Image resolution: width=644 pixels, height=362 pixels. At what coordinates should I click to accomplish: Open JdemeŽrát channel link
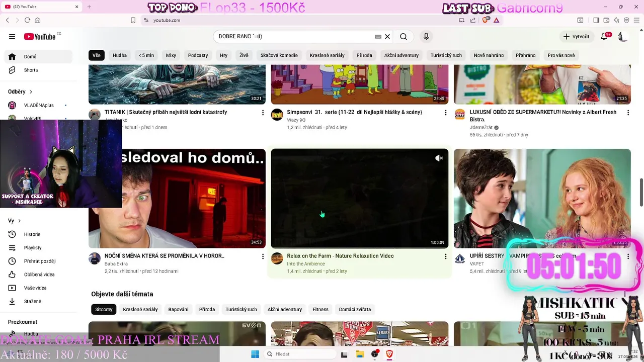pos(481,128)
